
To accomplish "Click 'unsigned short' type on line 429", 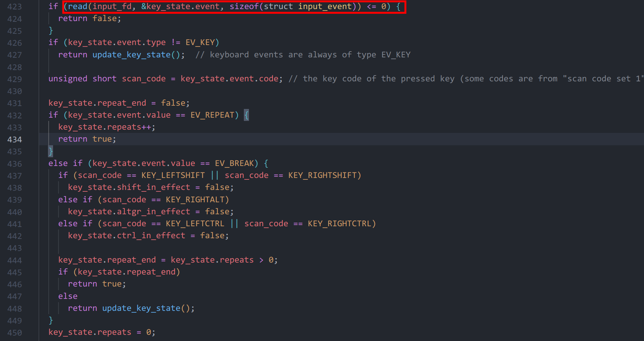I will pyautogui.click(x=82, y=79).
